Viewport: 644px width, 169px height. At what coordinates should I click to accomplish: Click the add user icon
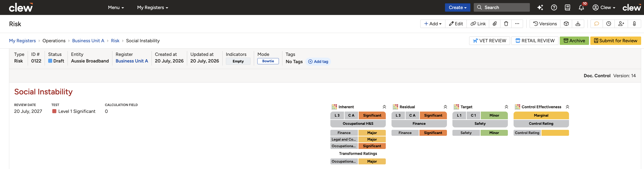tap(621, 24)
